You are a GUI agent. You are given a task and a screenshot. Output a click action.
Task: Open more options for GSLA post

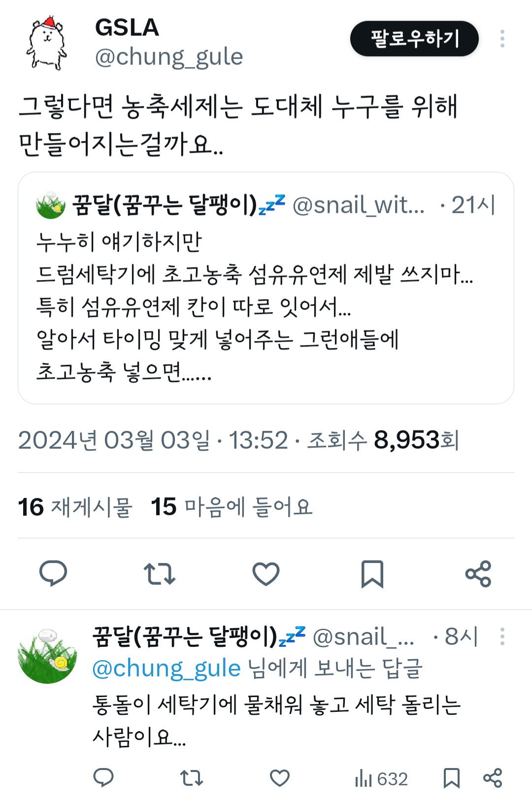pyautogui.click(x=502, y=39)
